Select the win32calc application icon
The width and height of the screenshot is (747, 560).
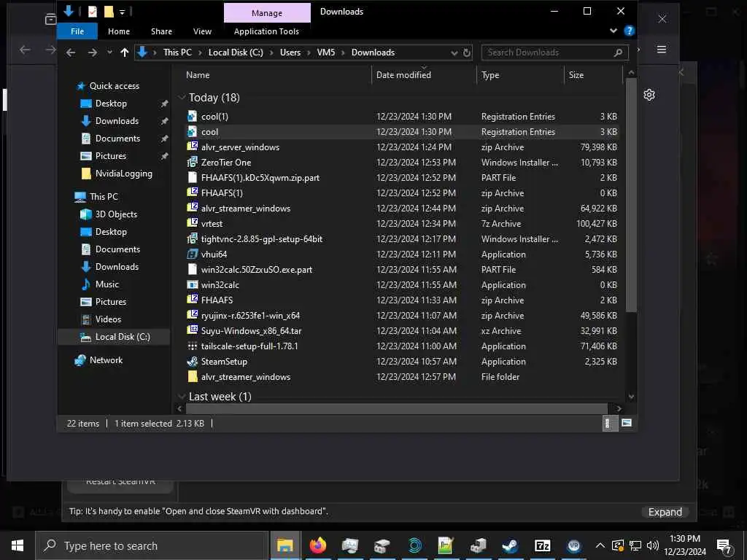point(192,285)
